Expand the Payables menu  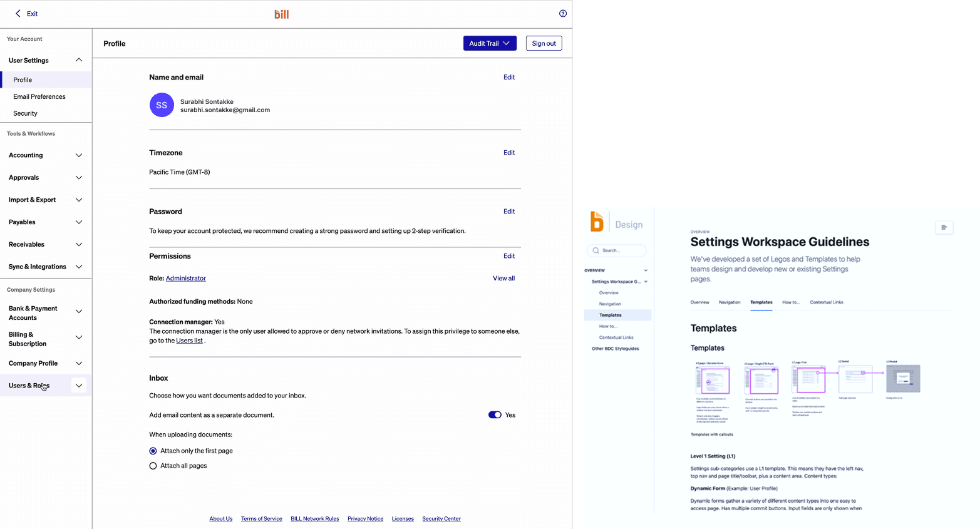(x=79, y=222)
